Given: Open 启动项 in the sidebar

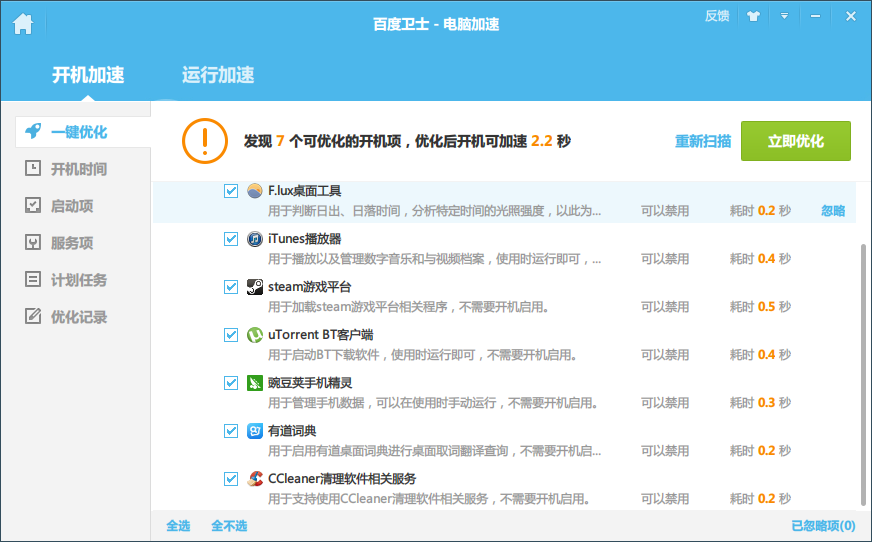Looking at the screenshot, I should coord(72,206).
